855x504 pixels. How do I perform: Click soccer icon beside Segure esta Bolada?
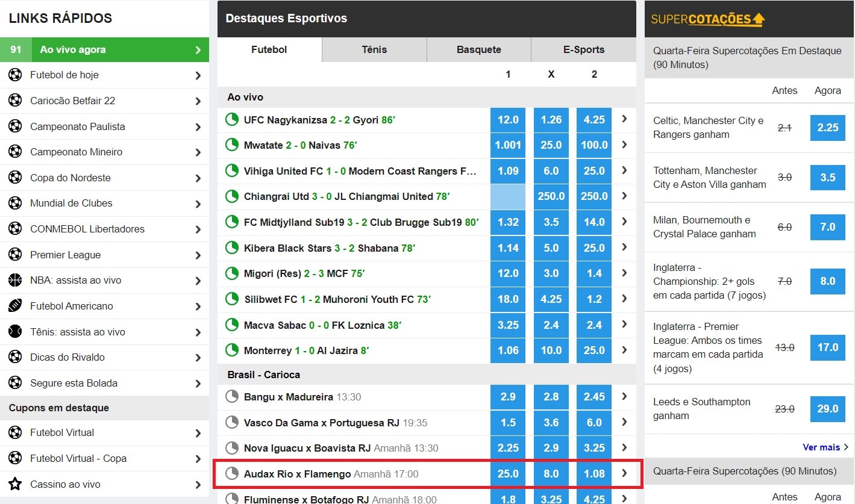[x=15, y=383]
